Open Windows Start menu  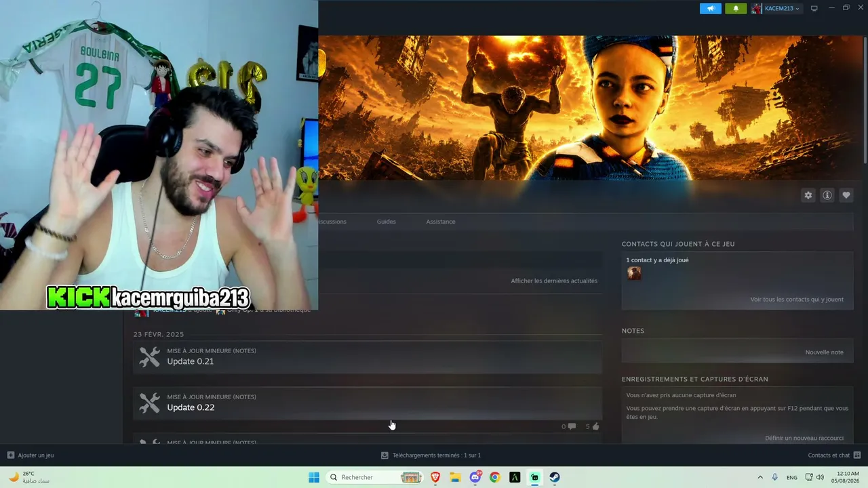[313, 477]
